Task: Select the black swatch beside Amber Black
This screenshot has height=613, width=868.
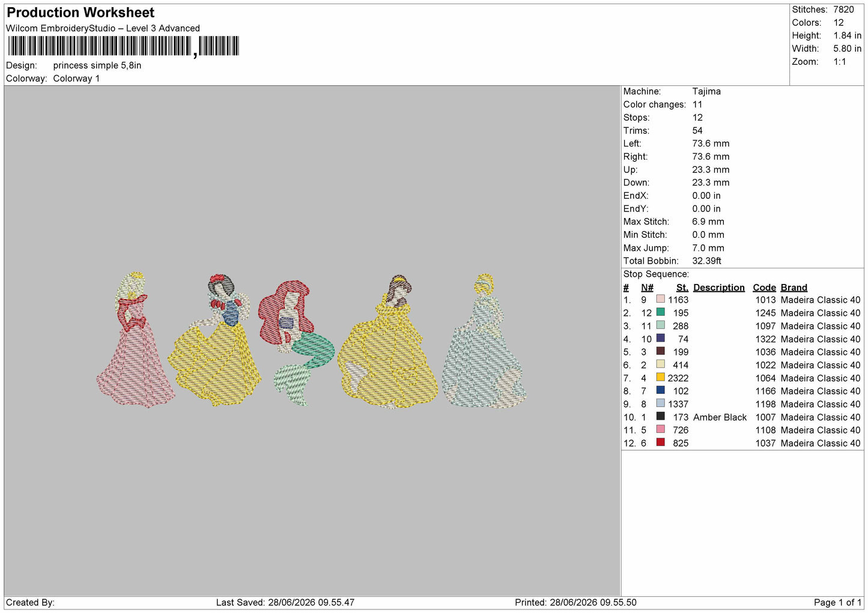Action: (661, 417)
